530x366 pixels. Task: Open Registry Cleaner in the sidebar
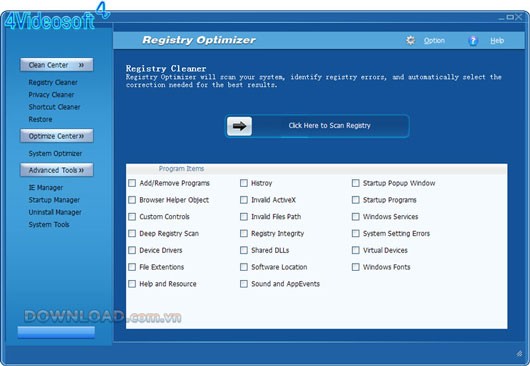point(53,82)
